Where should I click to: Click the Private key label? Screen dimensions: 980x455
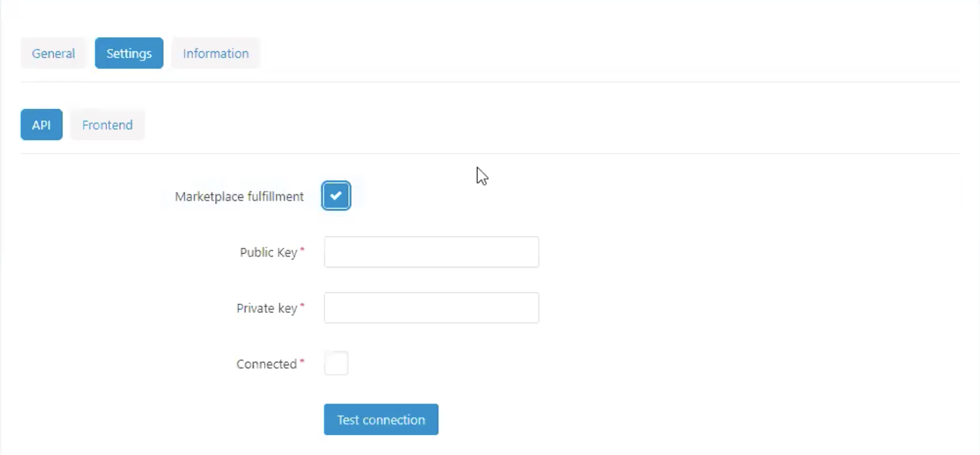(267, 308)
